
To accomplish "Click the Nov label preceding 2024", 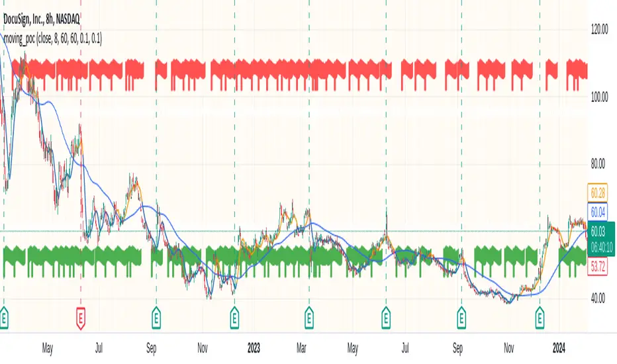I will click(x=509, y=348).
